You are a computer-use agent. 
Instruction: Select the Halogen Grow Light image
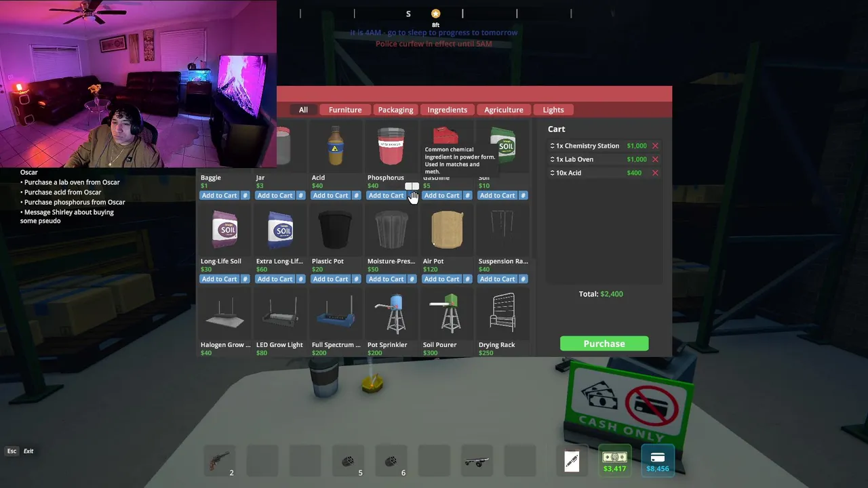click(225, 315)
